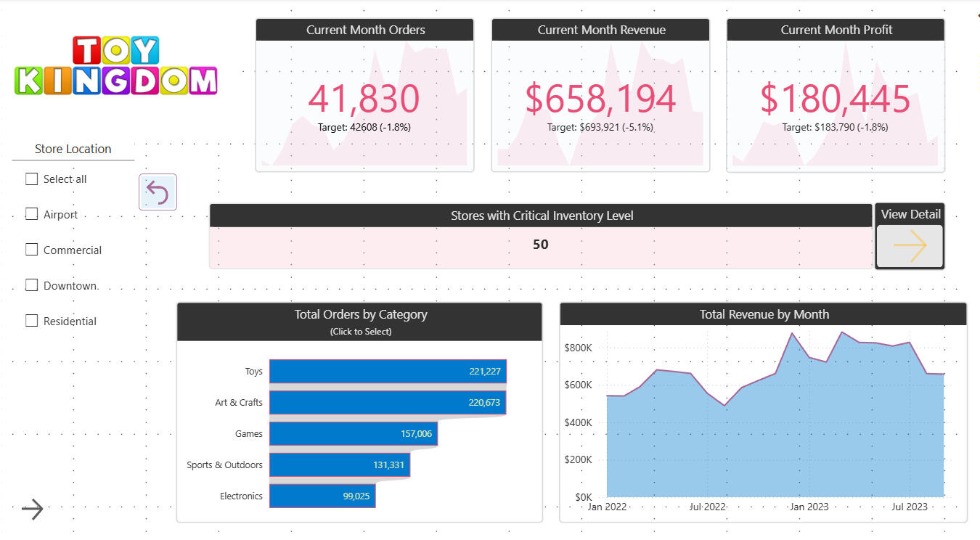Click the Toy Kingdom logo
This screenshot has width=980, height=540.
pyautogui.click(x=116, y=66)
